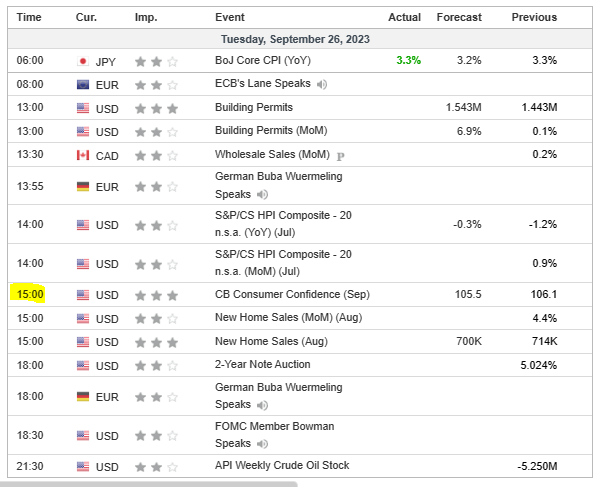Click the German flag in the 13:55 row
The height and width of the screenshot is (487, 602).
click(x=83, y=186)
